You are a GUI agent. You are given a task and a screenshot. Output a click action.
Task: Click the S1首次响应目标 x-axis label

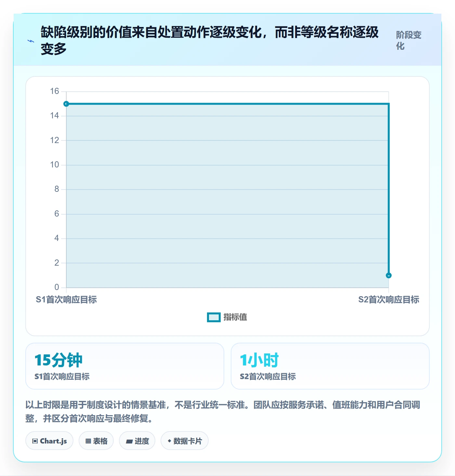[x=66, y=300]
